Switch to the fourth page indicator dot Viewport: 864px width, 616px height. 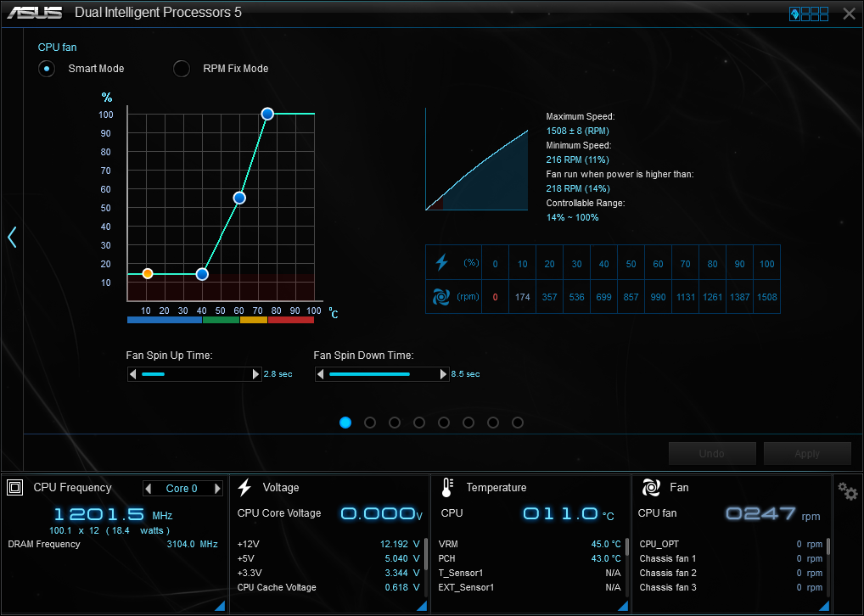click(419, 423)
